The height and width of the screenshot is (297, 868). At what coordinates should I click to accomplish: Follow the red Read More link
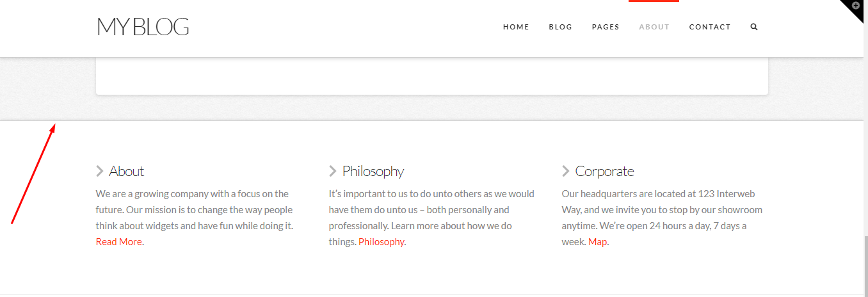(119, 242)
